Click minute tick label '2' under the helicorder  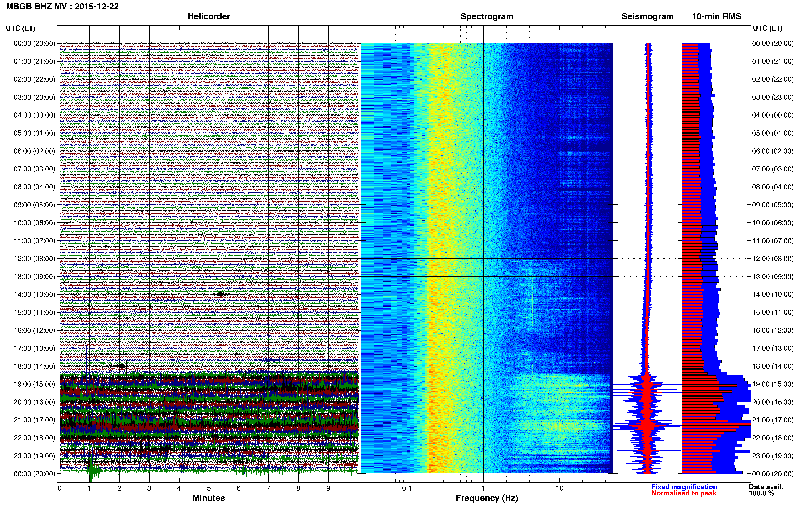coord(119,488)
